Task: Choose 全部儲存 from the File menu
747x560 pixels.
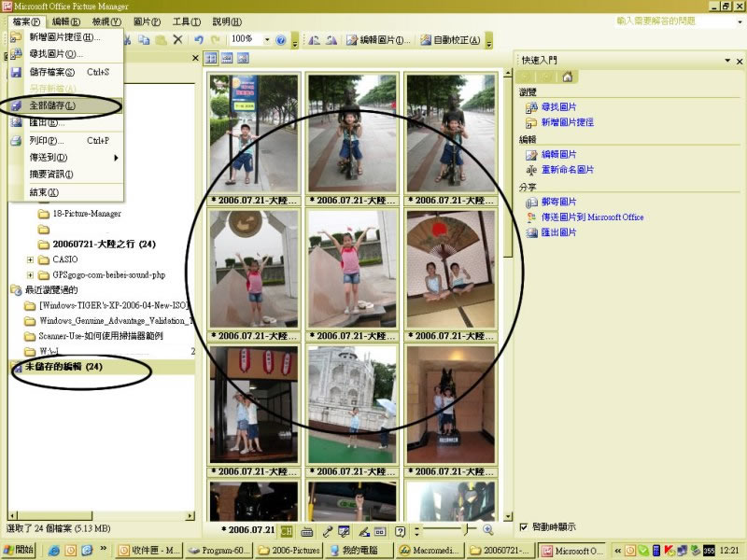Action: click(x=65, y=105)
